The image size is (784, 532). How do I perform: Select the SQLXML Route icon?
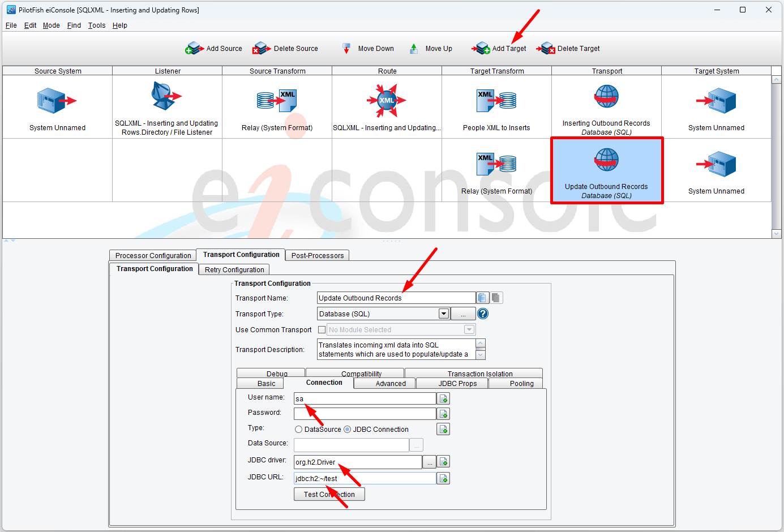coord(387,100)
